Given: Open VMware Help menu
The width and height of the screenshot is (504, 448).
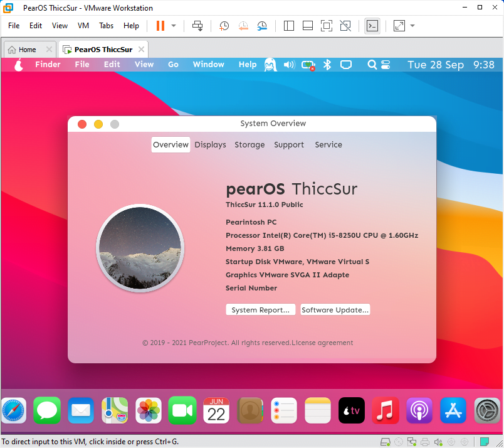Looking at the screenshot, I should [131, 26].
